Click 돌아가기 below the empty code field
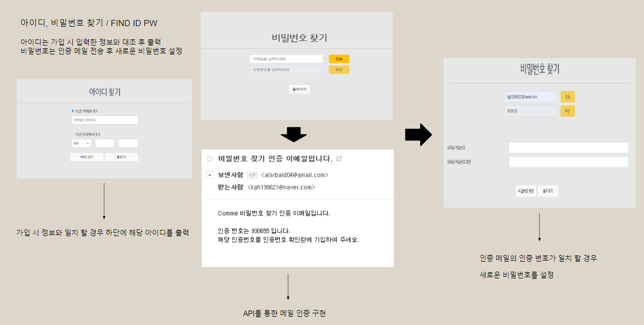644x325 pixels. (299, 89)
